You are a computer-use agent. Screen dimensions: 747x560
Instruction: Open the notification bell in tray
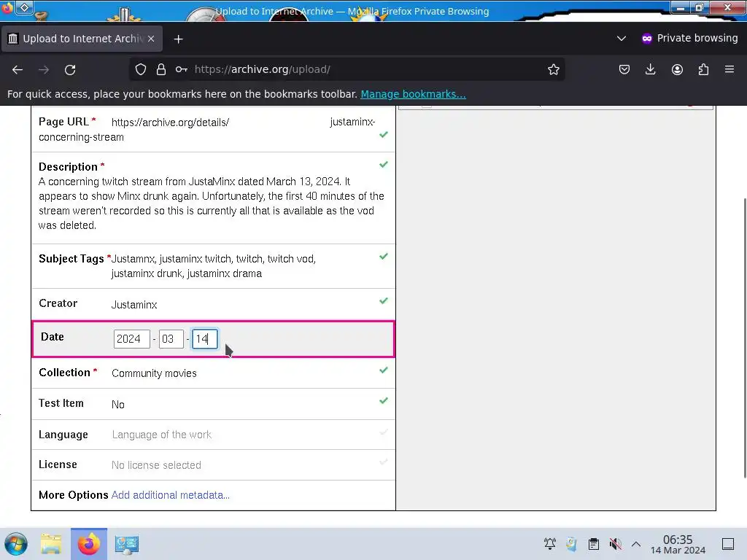pos(550,544)
